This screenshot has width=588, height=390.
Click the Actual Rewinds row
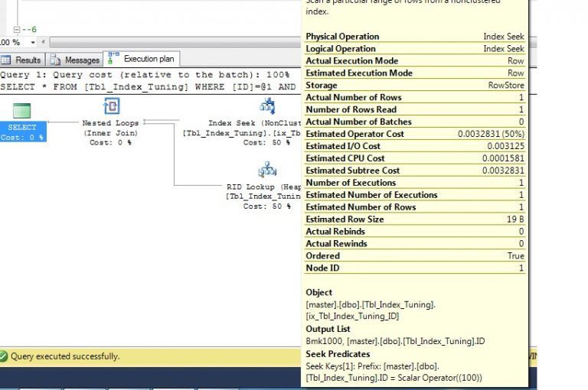coord(415,243)
